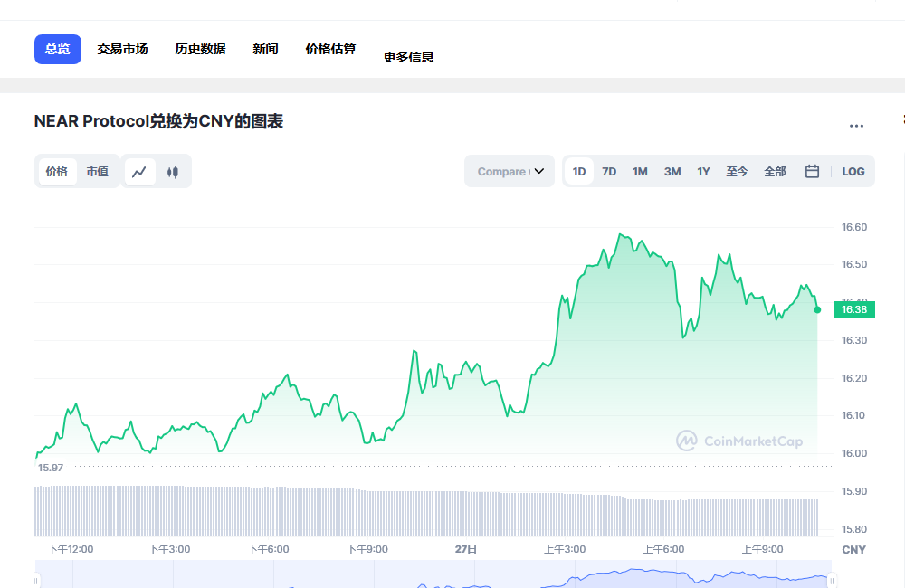The image size is (905, 588).
Task: Select the 1D time range
Action: [579, 171]
